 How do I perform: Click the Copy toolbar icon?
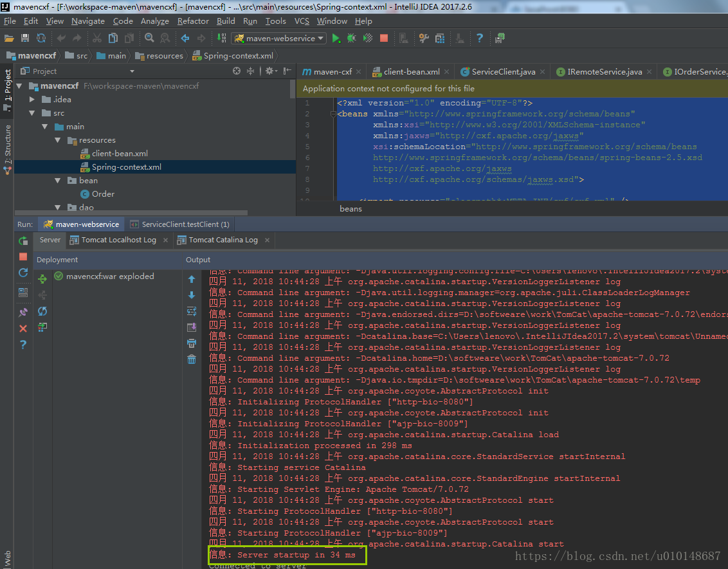coord(113,39)
